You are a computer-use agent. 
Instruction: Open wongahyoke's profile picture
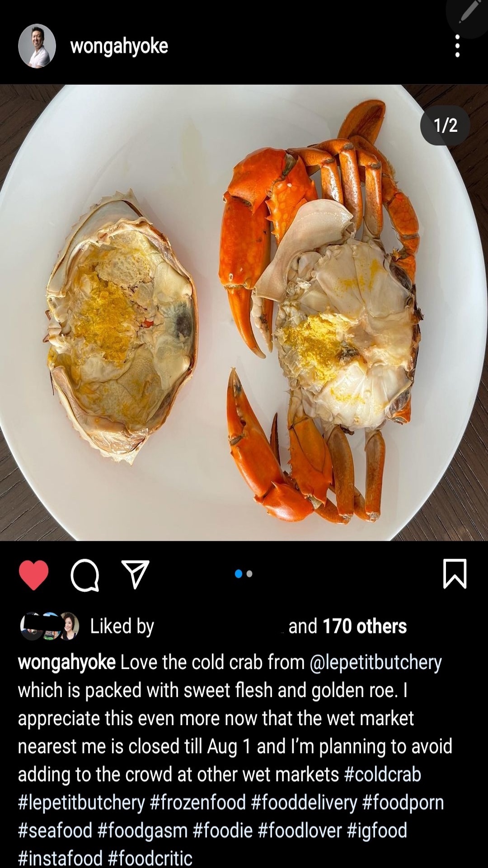(37, 46)
